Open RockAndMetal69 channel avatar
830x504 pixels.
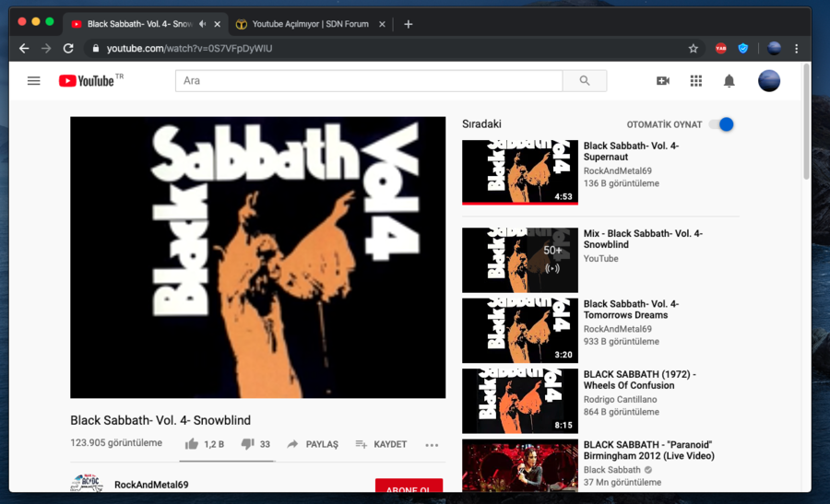87,483
